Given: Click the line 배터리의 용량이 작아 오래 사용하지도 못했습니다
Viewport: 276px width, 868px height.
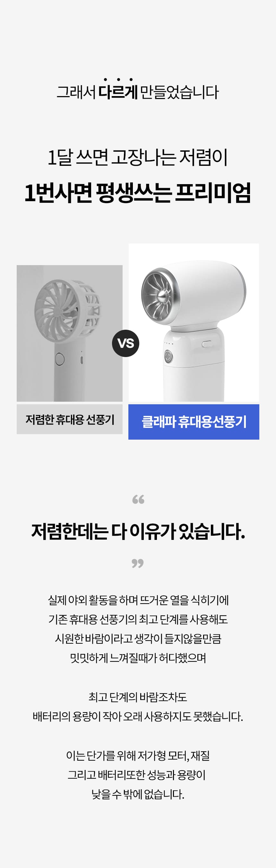Looking at the screenshot, I should tap(138, 717).
